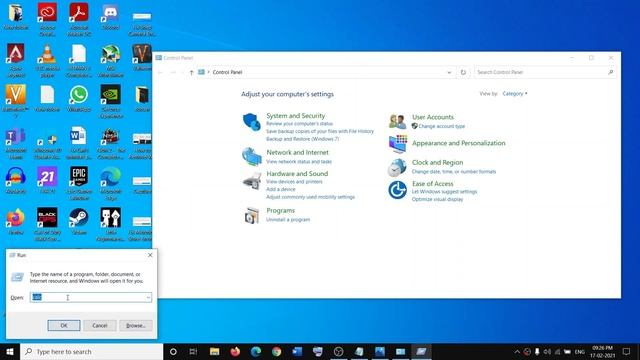Open Cortana circle on taskbar
The height and width of the screenshot is (360, 640).
click(x=173, y=351)
